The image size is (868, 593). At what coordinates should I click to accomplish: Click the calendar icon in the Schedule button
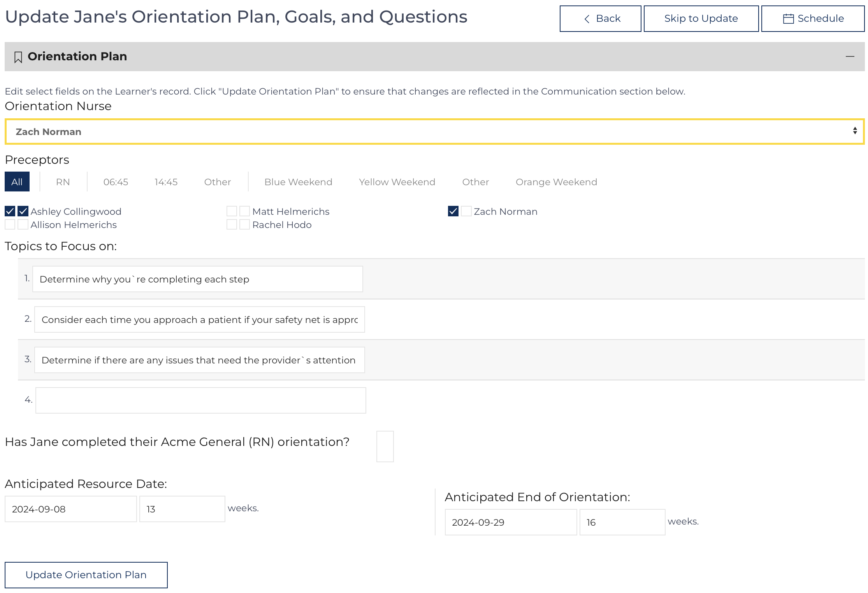click(788, 19)
